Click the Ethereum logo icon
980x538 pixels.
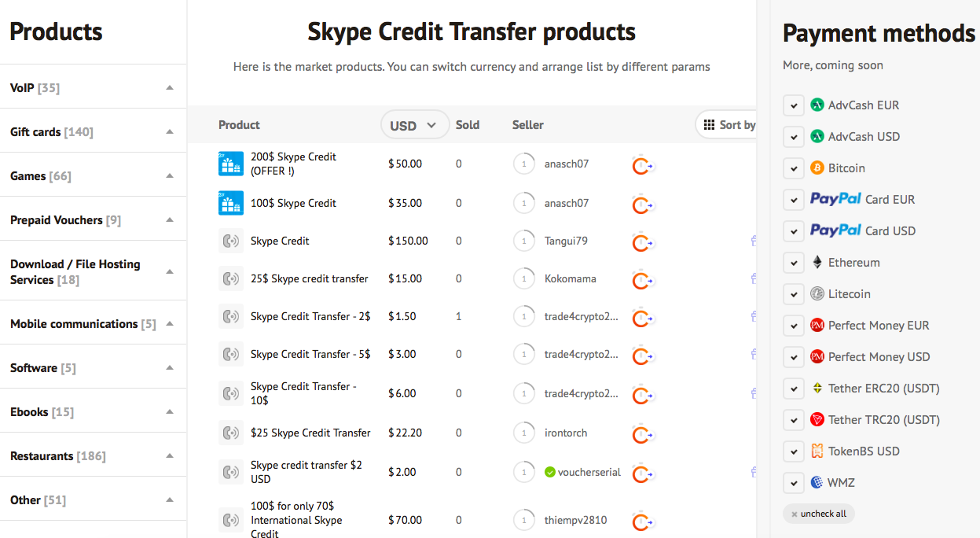(817, 263)
